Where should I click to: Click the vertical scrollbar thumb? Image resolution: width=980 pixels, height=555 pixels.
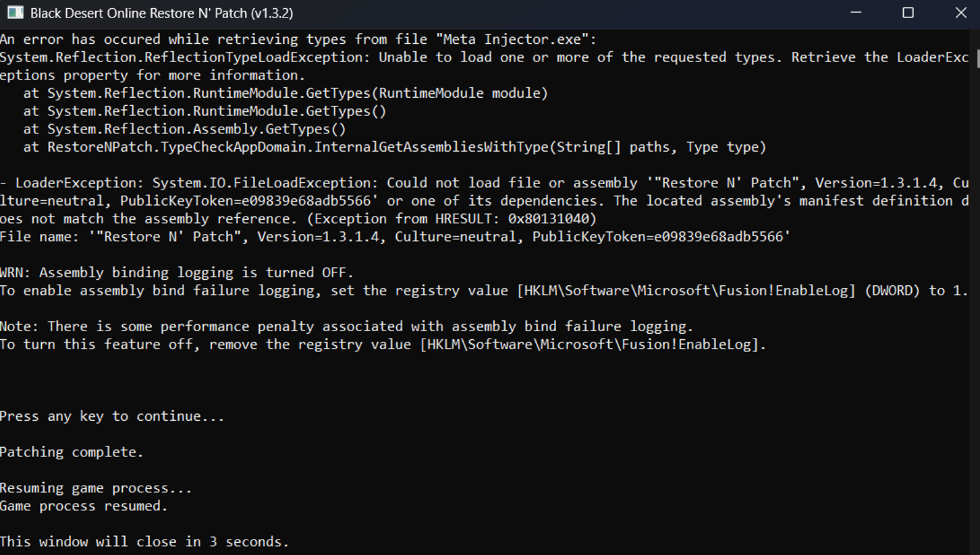(x=976, y=57)
